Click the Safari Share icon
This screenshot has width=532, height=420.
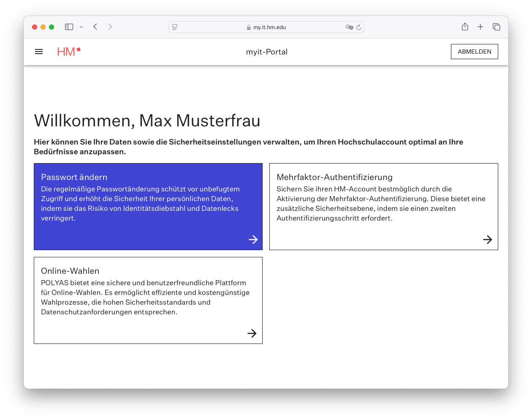(465, 27)
